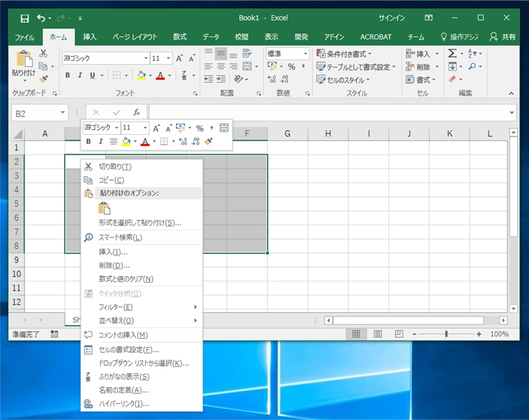Click the paste option clipboard icon in context menu
Screen dimensions: 529x420
coord(104,209)
